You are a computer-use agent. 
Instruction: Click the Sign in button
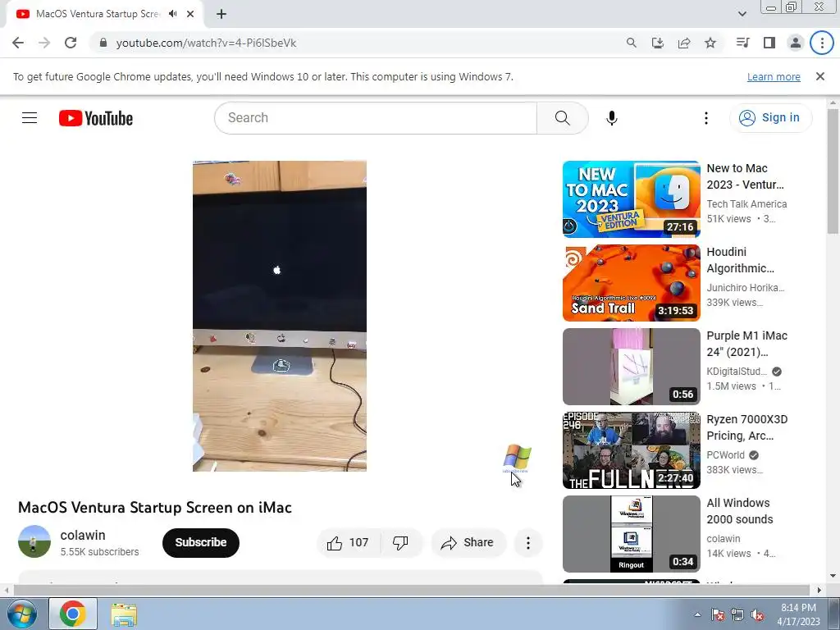click(x=770, y=118)
